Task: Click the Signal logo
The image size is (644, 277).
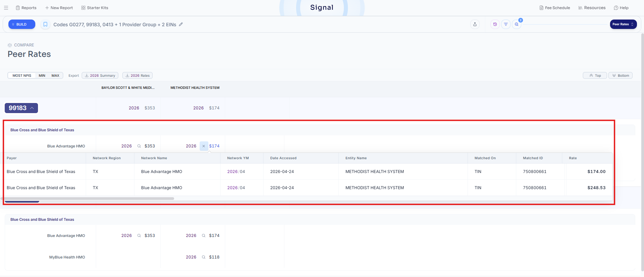Action: coord(322,7)
